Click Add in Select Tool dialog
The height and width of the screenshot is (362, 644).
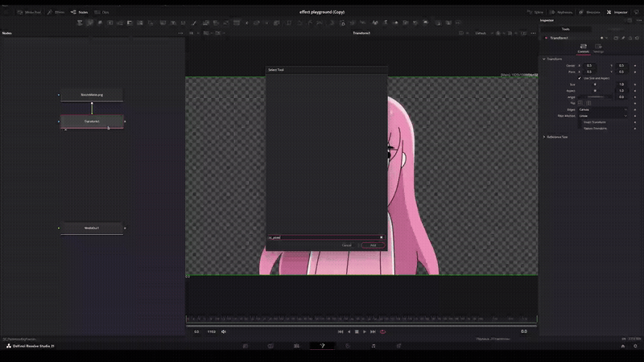(x=373, y=245)
